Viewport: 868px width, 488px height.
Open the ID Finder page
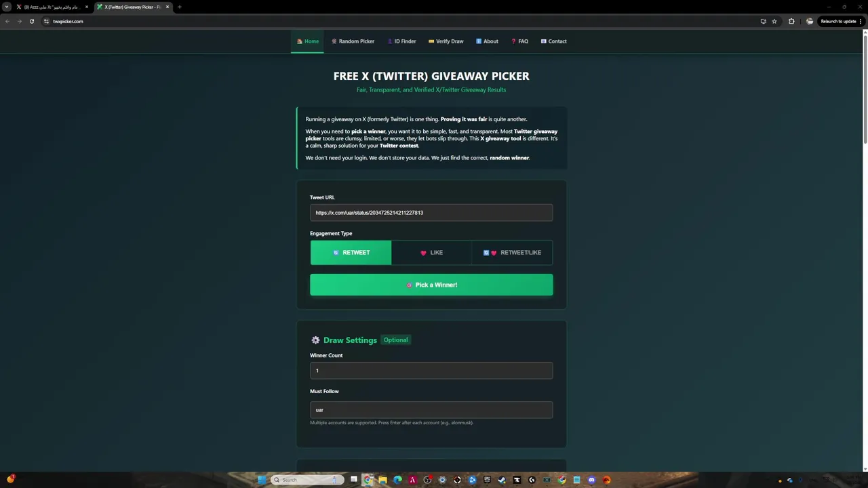401,41
